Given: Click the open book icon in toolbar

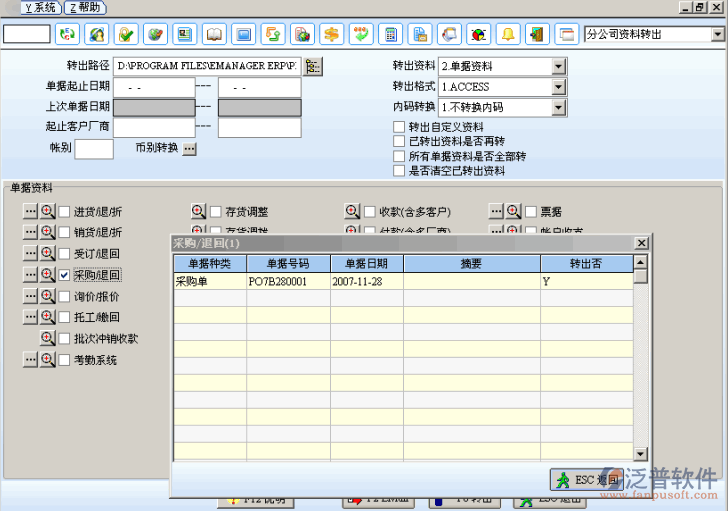Looking at the screenshot, I should tap(214, 35).
